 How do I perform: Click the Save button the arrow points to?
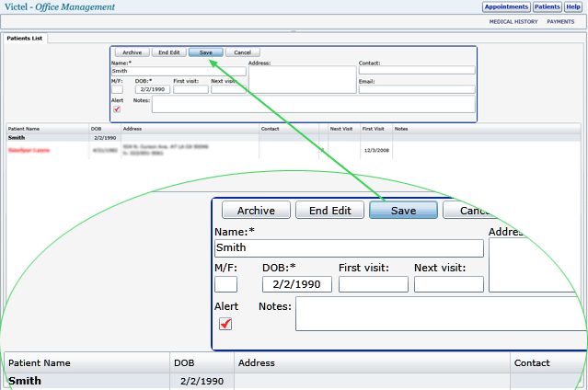(206, 52)
